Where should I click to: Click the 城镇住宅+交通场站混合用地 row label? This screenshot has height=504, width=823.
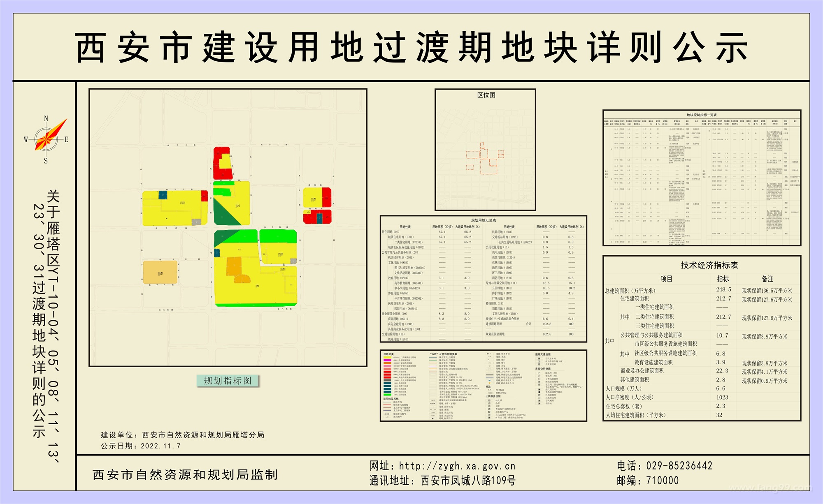tap(502, 319)
